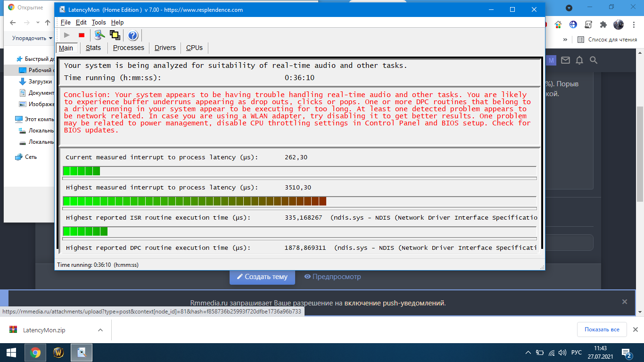The width and height of the screenshot is (644, 362).
Task: Open the Edit menu in LatencyMon
Action: [x=81, y=22]
